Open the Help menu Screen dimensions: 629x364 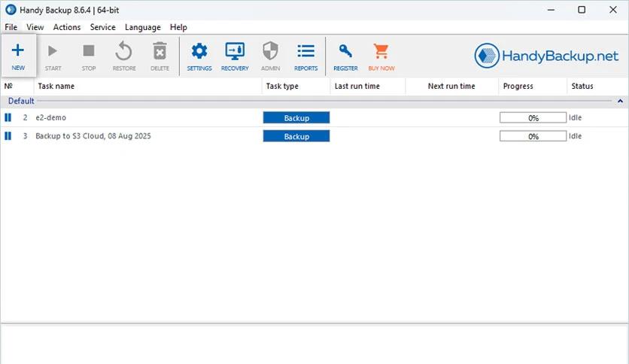(178, 27)
